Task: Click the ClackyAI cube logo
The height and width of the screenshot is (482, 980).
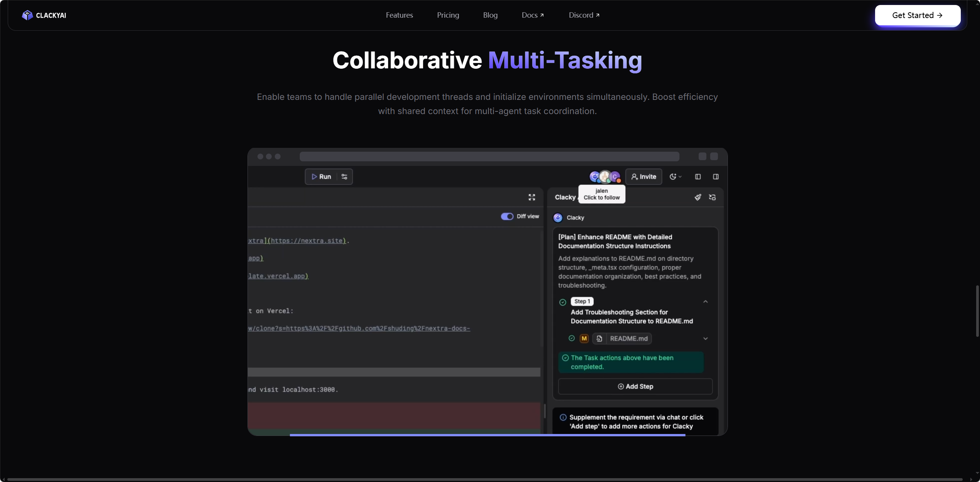Action: pos(27,15)
